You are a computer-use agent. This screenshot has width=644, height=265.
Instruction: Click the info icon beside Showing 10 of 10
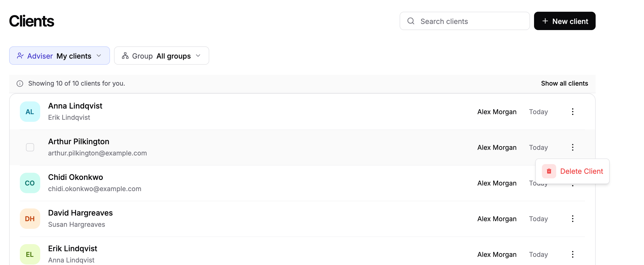tap(20, 84)
